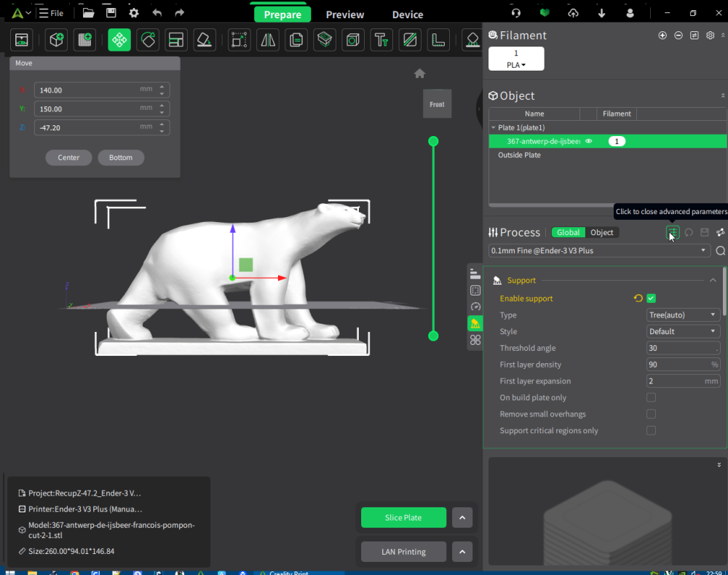The height and width of the screenshot is (575, 728).
Task: Open the support Type dropdown
Action: 683,314
